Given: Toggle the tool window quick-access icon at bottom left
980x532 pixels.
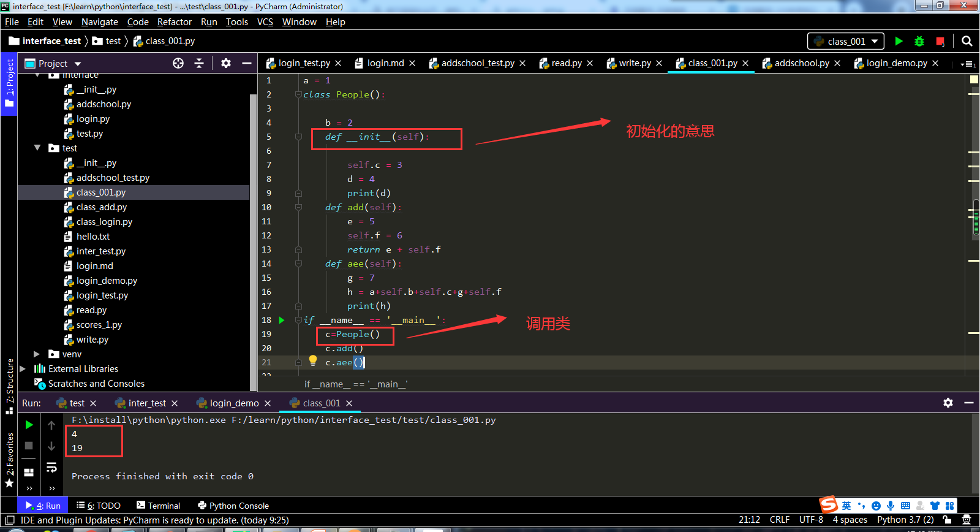Looking at the screenshot, I should 10,520.
